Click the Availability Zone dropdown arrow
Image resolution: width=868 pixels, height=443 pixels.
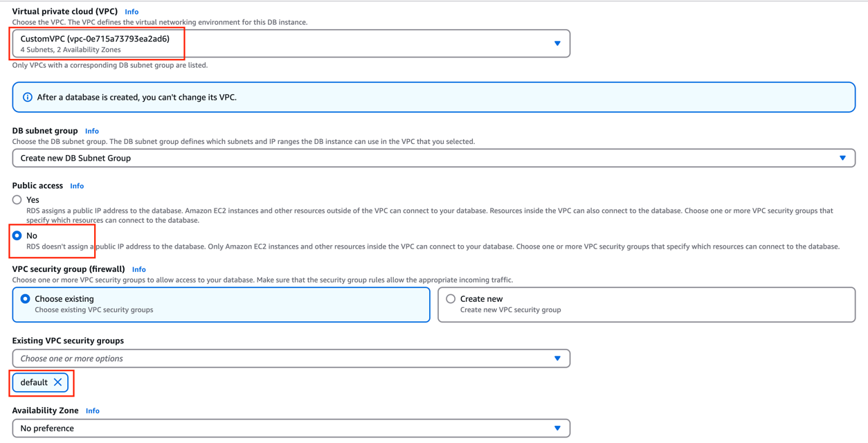[x=557, y=428]
